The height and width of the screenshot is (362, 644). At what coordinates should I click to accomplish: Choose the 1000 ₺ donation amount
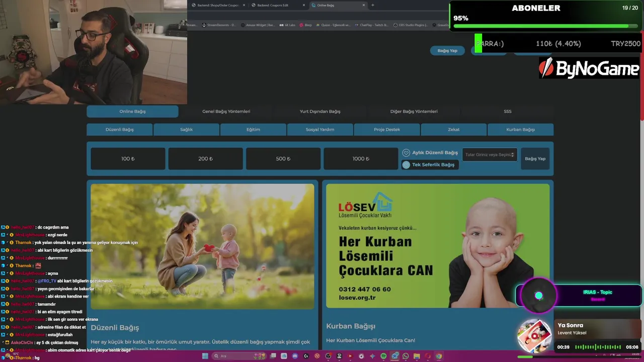click(361, 158)
